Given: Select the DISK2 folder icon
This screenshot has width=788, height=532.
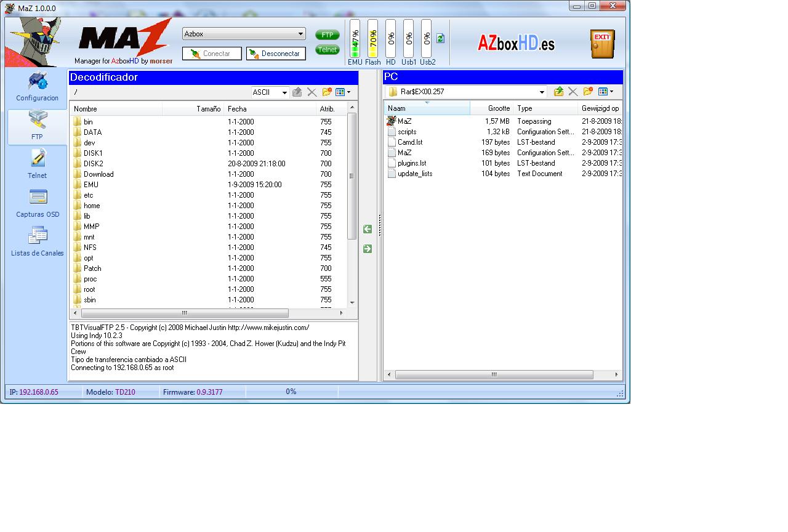Looking at the screenshot, I should [x=78, y=164].
